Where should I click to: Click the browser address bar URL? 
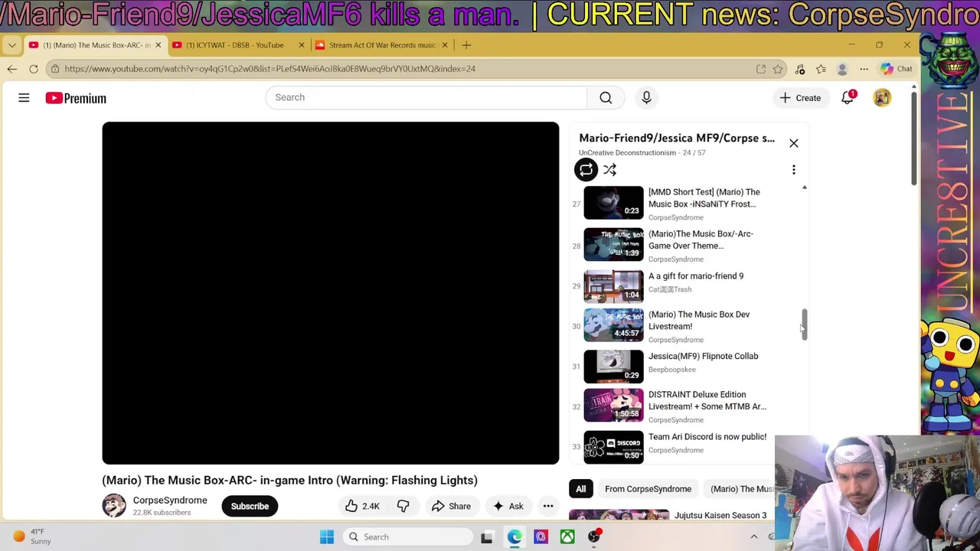click(x=269, y=69)
